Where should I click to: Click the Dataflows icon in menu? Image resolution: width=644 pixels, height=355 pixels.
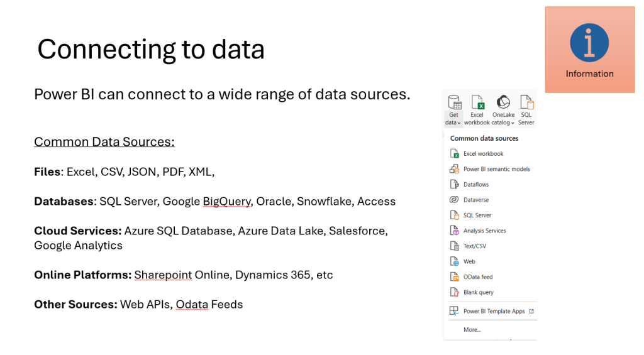tap(454, 184)
